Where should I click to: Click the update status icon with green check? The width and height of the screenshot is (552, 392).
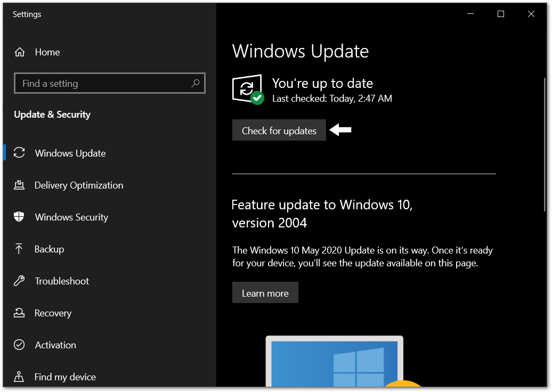coord(248,89)
